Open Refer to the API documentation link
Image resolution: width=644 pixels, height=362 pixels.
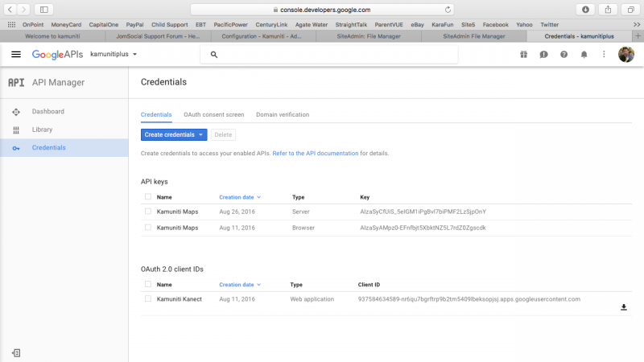(316, 153)
